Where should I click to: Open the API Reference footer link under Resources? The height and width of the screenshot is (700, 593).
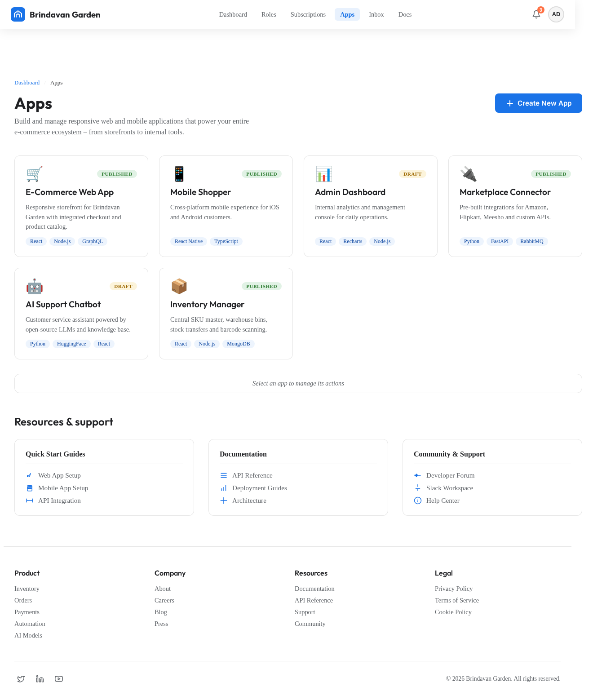pos(314,600)
